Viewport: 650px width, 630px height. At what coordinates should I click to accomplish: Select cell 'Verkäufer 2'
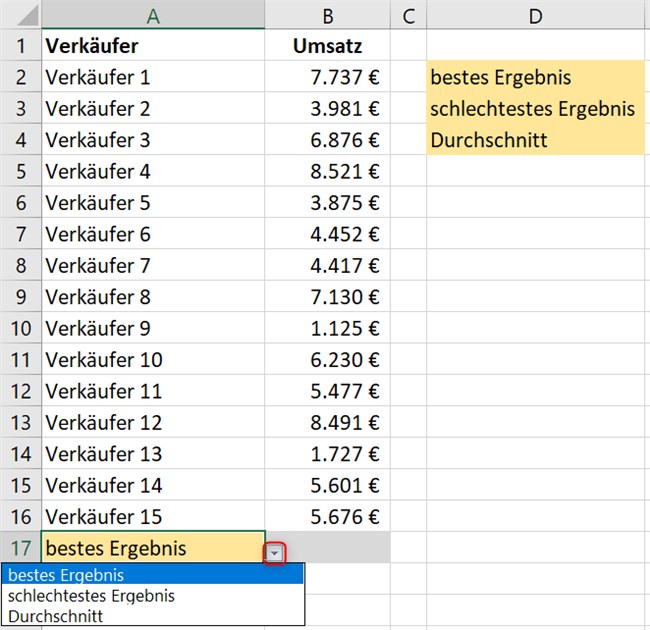[x=153, y=109]
